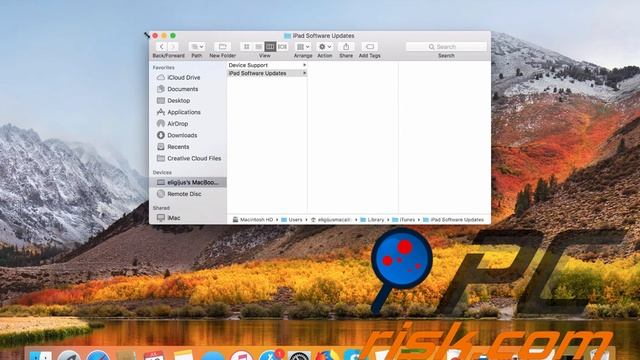Select eligijus's MacBook under Devices
This screenshot has width=640, height=360.
pyautogui.click(x=188, y=182)
